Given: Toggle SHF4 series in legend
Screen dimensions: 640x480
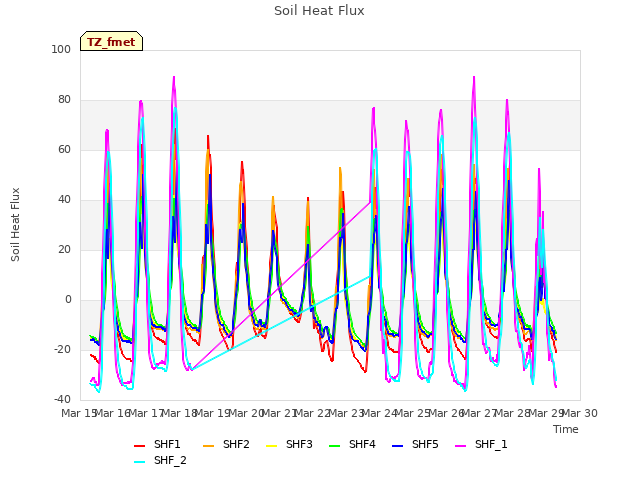Looking at the screenshot, I should point(352,444).
